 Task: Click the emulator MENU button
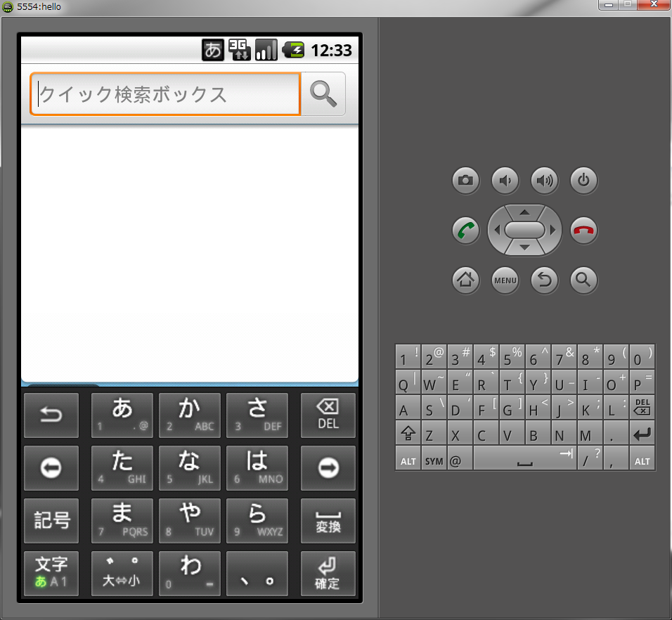505,280
